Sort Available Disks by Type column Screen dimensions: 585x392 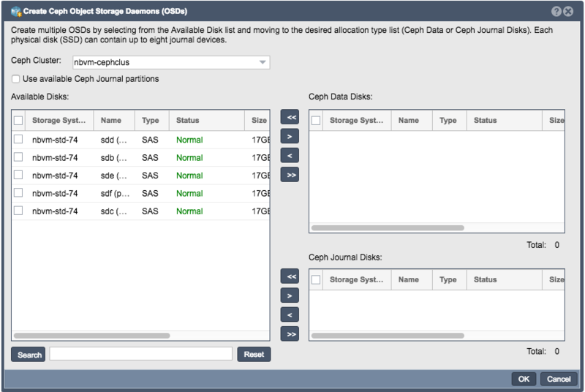pos(152,120)
